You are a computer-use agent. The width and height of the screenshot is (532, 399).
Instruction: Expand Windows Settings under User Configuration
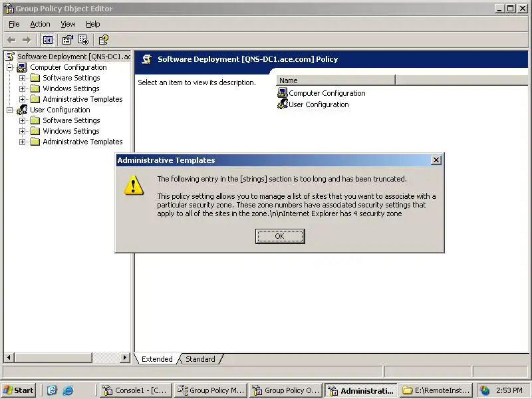(x=23, y=131)
